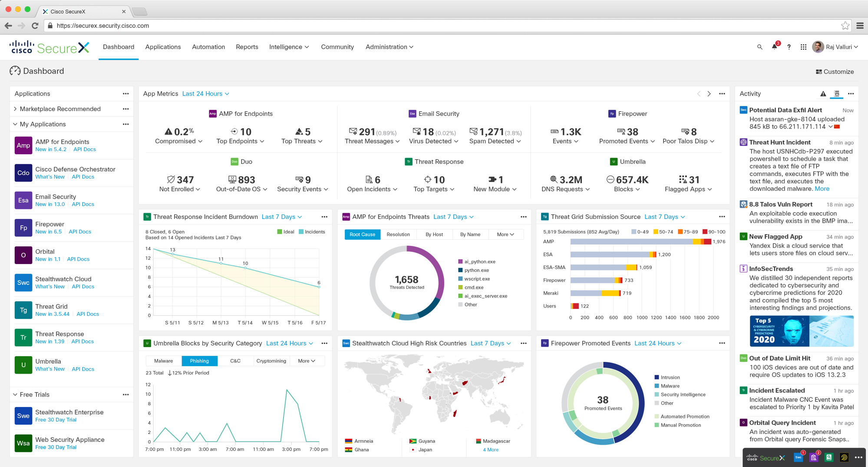Click the Customize button
The height and width of the screenshot is (467, 868).
[835, 72]
